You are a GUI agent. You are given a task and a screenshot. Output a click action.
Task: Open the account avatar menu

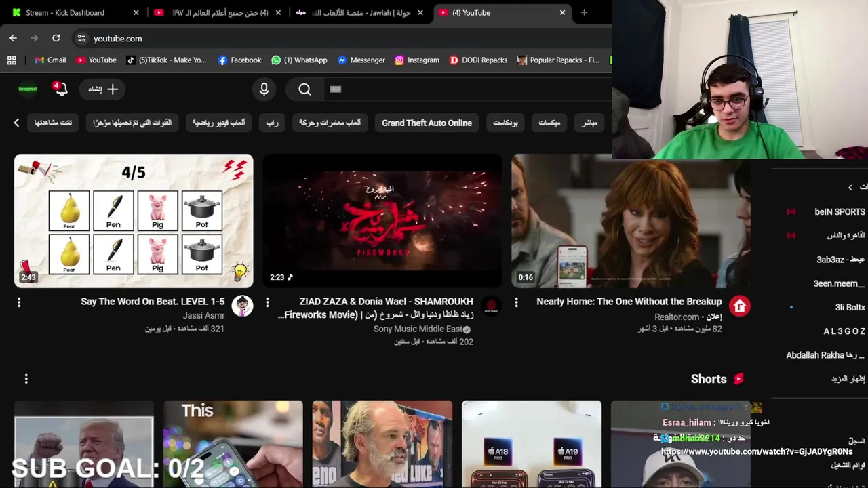coord(28,89)
